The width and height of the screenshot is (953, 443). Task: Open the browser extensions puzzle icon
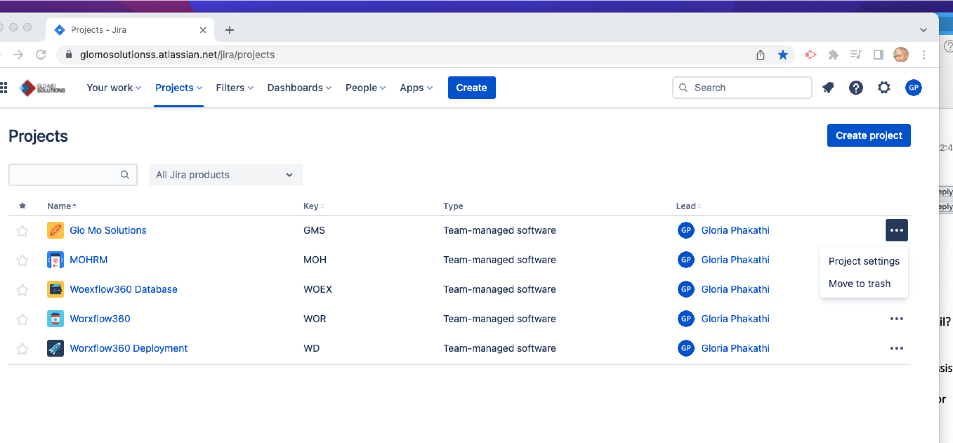click(833, 55)
